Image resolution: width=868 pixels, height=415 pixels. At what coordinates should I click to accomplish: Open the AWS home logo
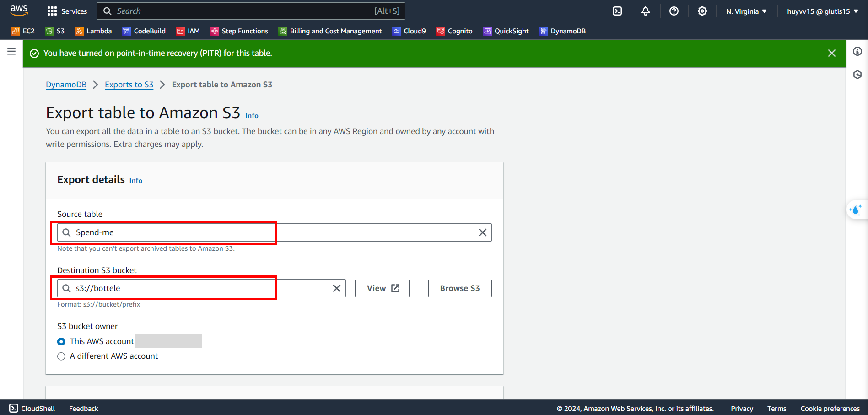click(19, 11)
